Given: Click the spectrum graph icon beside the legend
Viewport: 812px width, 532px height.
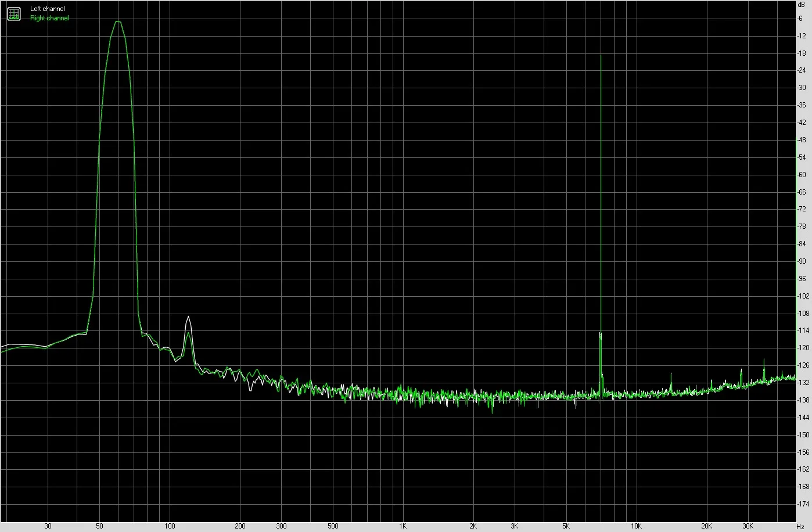Looking at the screenshot, I should (x=13, y=13).
